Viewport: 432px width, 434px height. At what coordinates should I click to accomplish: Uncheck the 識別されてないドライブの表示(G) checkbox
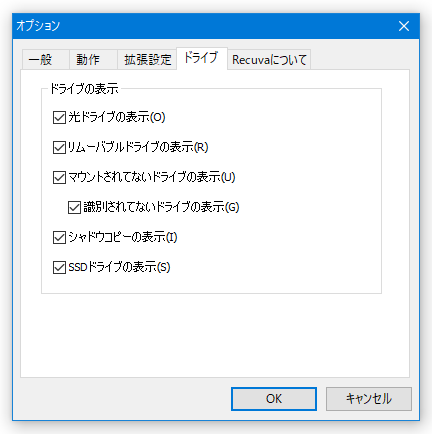pos(74,207)
